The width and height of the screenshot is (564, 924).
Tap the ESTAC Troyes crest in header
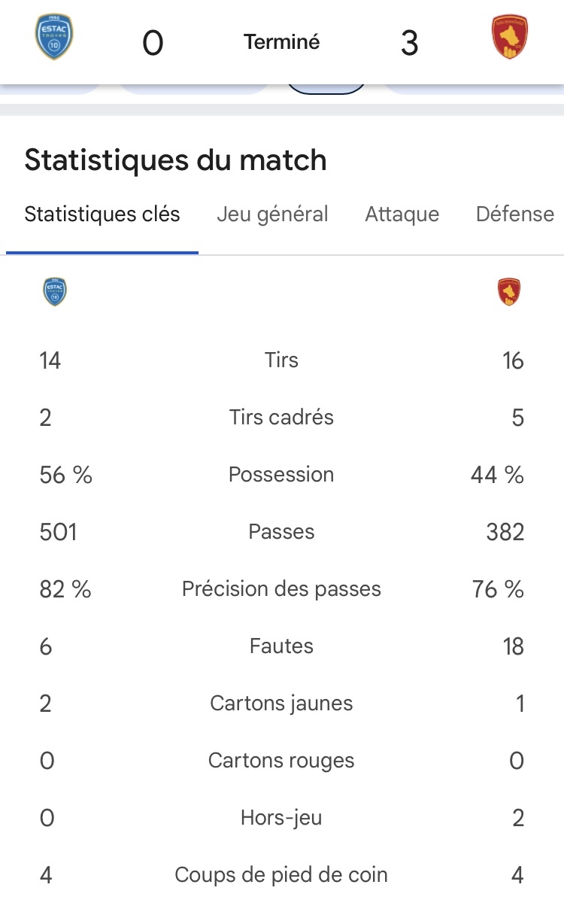click(55, 38)
